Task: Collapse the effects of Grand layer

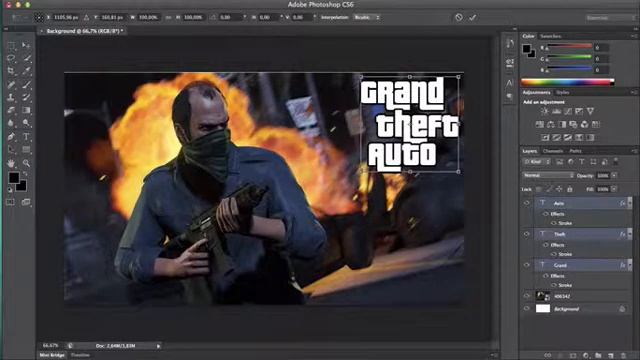Action: tap(630, 265)
